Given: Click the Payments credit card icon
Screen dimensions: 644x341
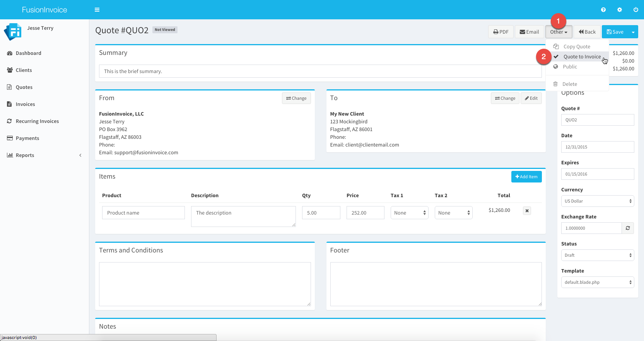Looking at the screenshot, I should [x=10, y=138].
